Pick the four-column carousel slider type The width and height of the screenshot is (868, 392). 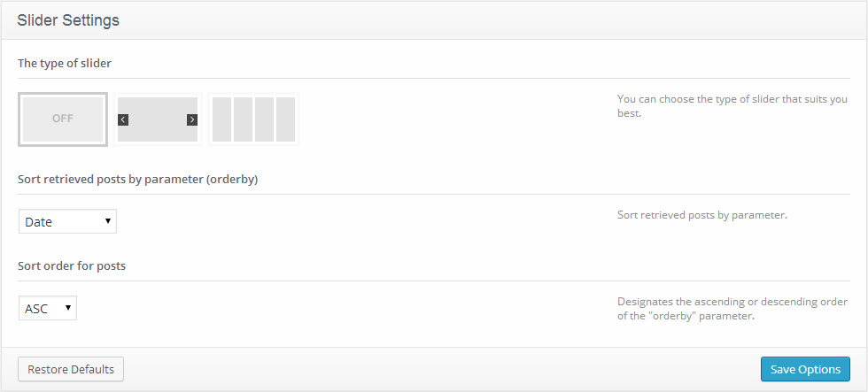click(253, 119)
